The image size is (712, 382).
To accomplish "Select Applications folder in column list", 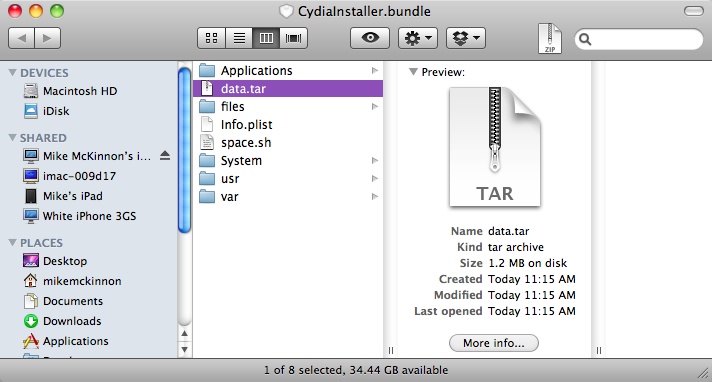I will (x=288, y=70).
